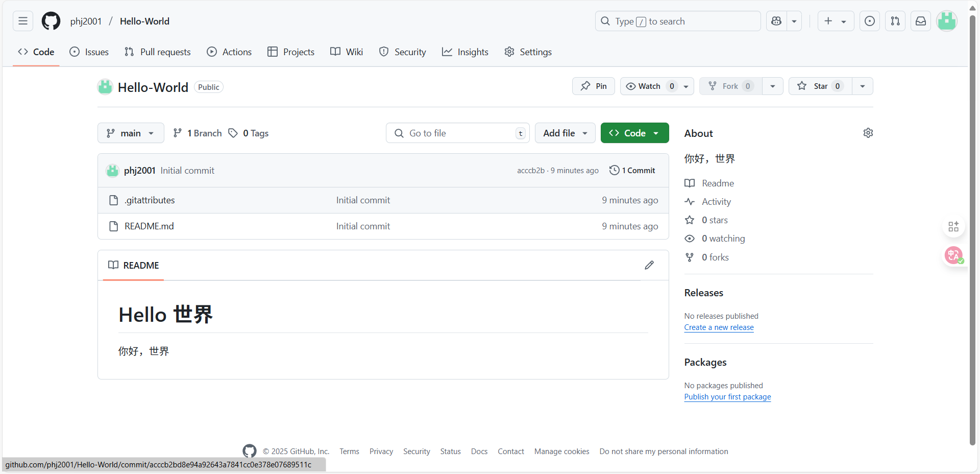Open the GitHub home via the Octocat logo

(x=51, y=21)
